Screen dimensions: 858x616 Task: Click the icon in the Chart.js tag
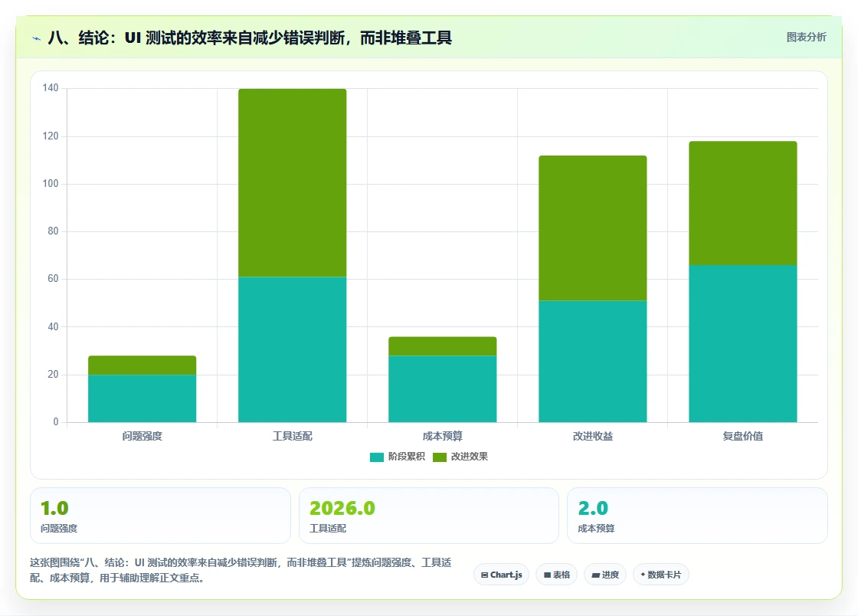tap(484, 575)
